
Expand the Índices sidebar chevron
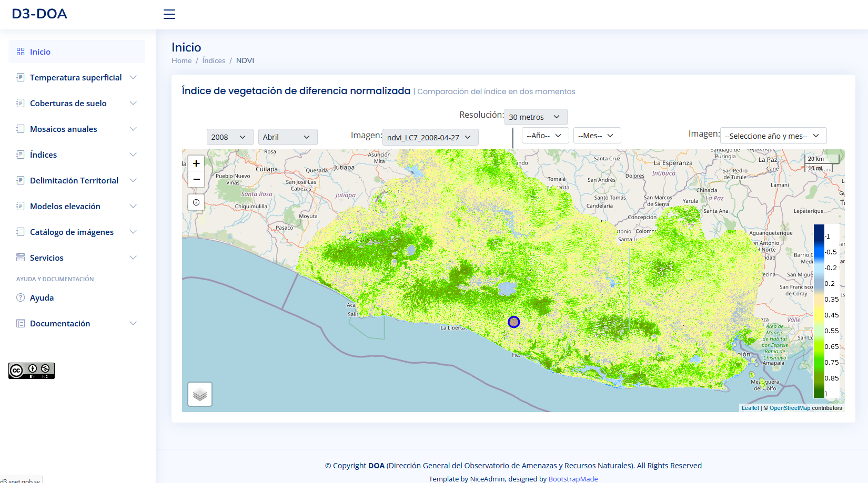tap(133, 155)
